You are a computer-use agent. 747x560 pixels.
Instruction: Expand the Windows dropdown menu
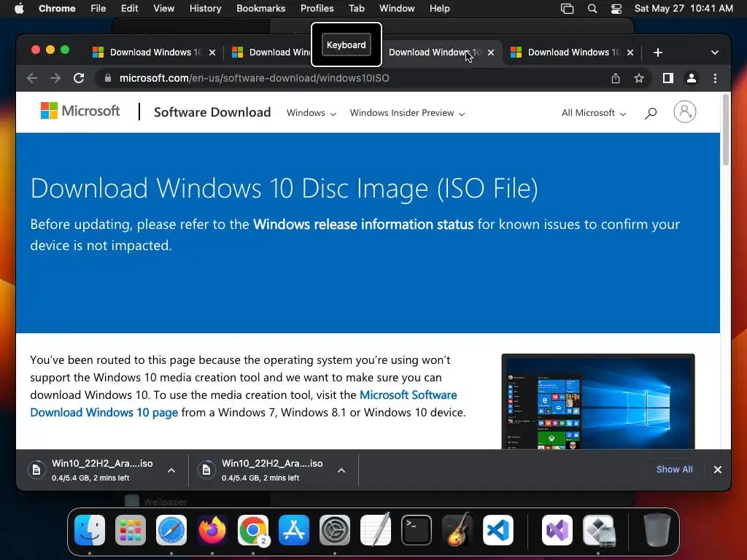[311, 113]
